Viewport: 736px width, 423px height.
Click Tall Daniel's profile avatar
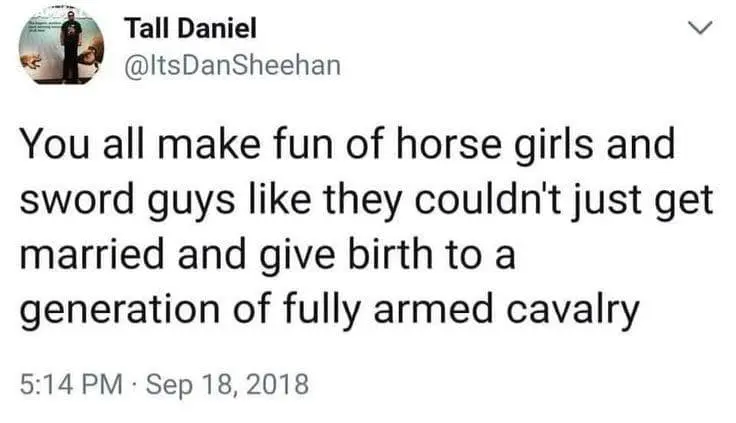pyautogui.click(x=61, y=48)
